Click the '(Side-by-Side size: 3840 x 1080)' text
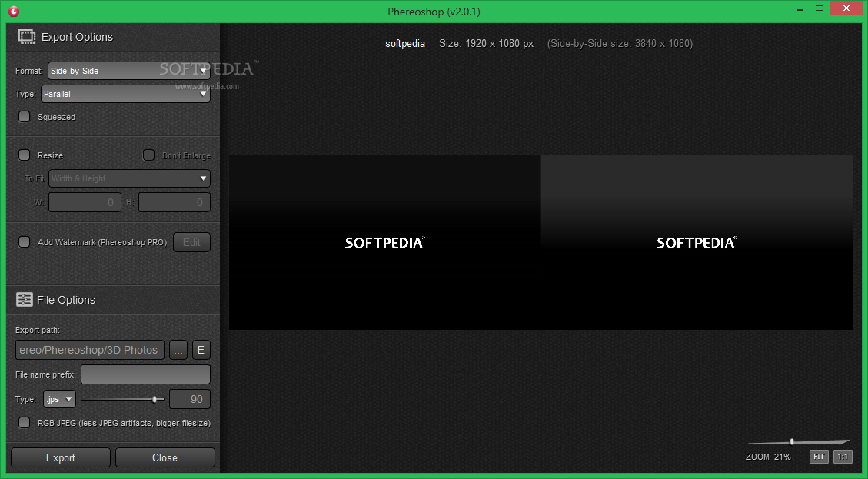The image size is (868, 479). (620, 43)
